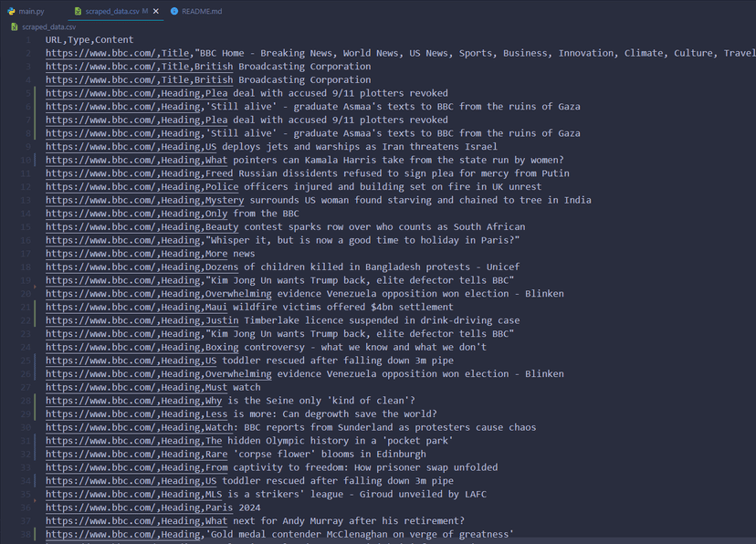Click the CSV icon in the breadcrumb bar
This screenshot has height=544, width=756.
click(x=14, y=27)
